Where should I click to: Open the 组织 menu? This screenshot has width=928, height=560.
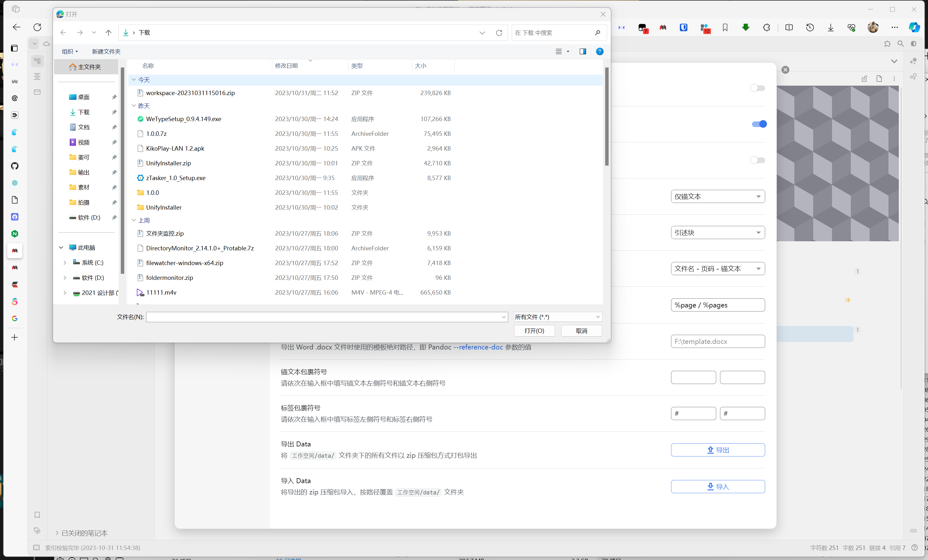(70, 51)
